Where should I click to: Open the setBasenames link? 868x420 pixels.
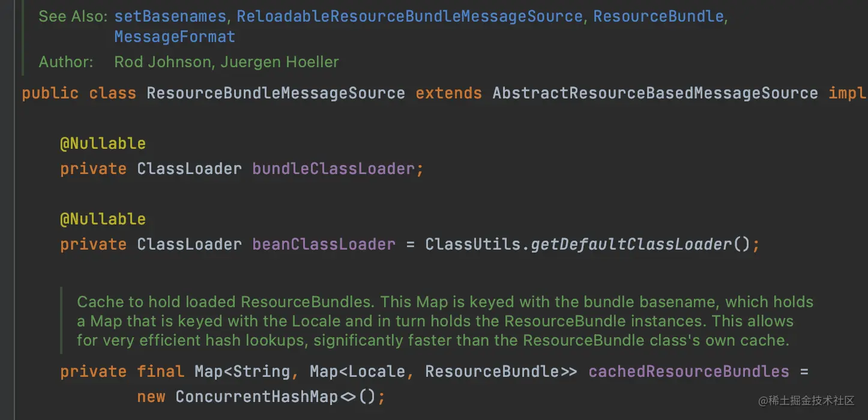tap(170, 16)
